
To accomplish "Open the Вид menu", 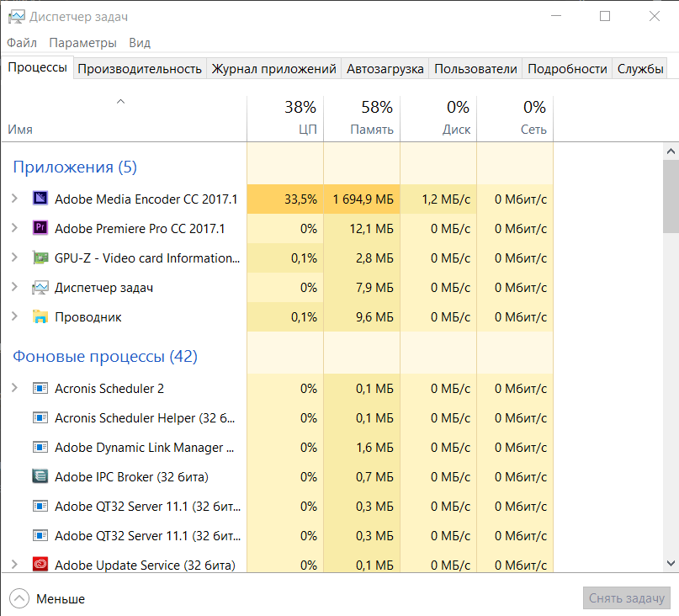I will coord(140,43).
